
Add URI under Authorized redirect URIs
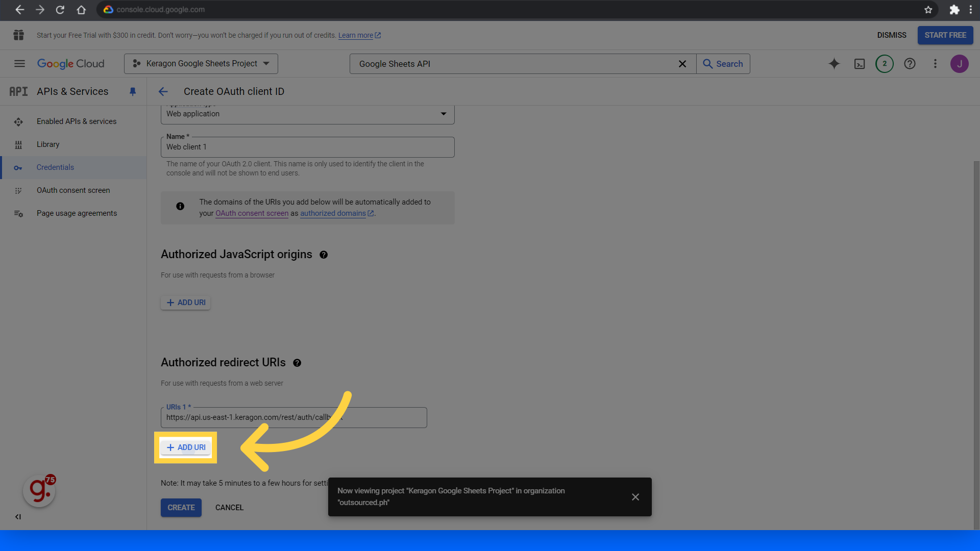tap(186, 447)
